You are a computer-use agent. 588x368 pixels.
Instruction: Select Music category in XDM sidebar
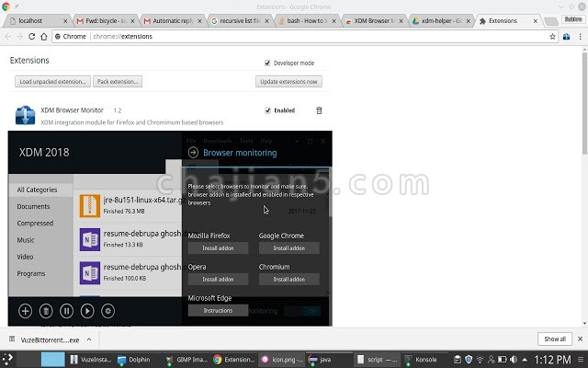[x=40, y=240]
